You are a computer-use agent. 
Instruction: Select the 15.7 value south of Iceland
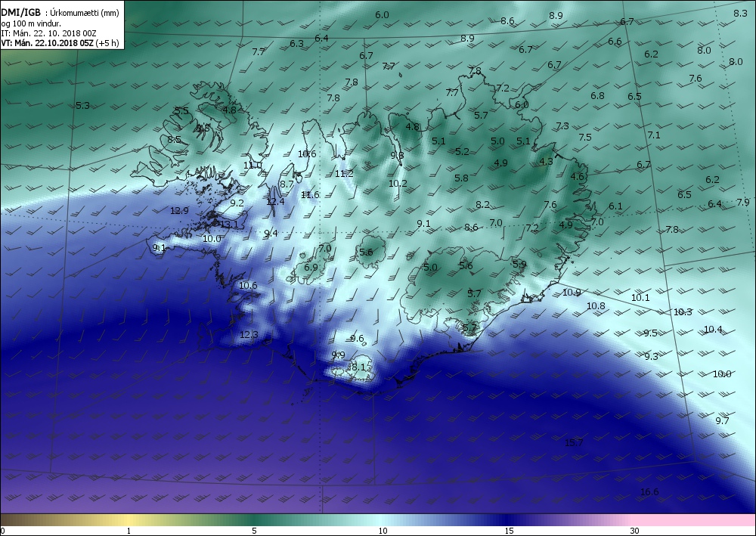[574, 442]
